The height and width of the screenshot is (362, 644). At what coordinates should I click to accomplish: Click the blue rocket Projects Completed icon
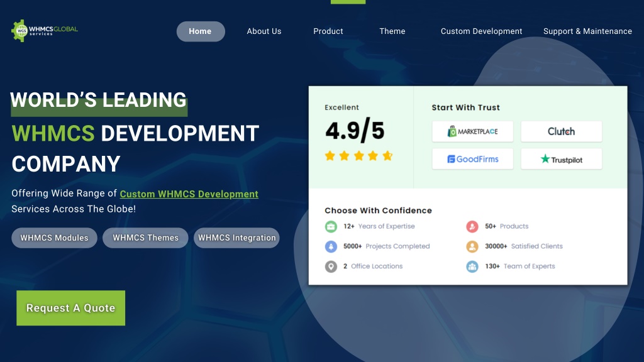tap(331, 246)
